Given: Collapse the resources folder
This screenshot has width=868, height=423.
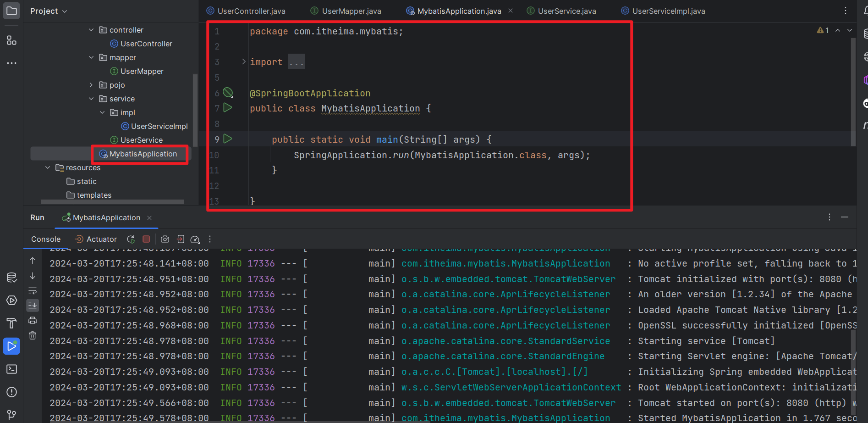Looking at the screenshot, I should pos(48,167).
